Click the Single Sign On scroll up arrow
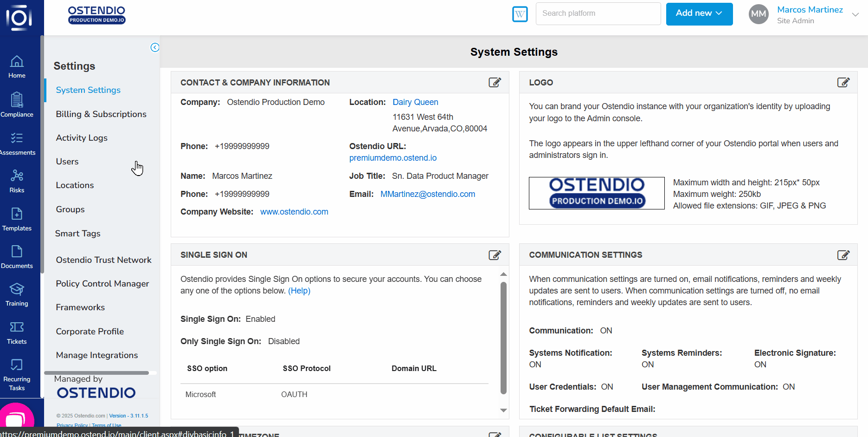Viewport: 868px width, 437px height. [x=503, y=274]
